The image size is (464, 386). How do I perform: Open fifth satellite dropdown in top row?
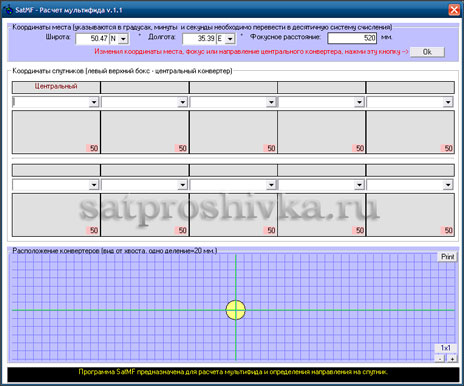[x=448, y=102]
